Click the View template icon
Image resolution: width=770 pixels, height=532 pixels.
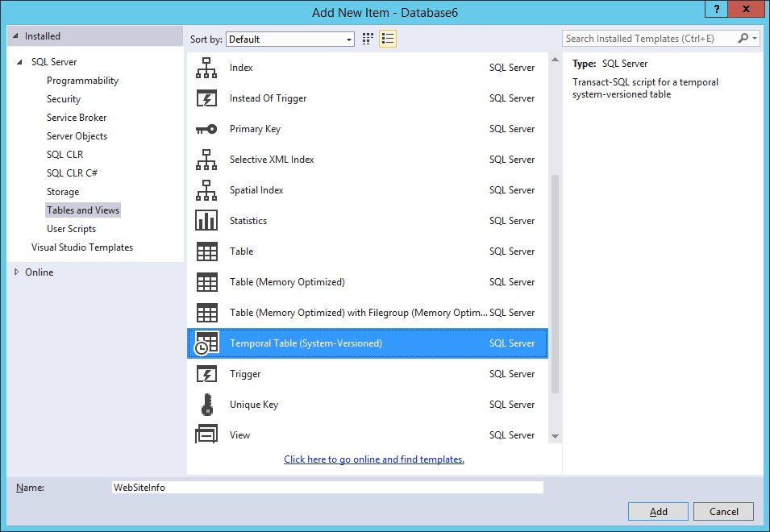pyautogui.click(x=206, y=435)
